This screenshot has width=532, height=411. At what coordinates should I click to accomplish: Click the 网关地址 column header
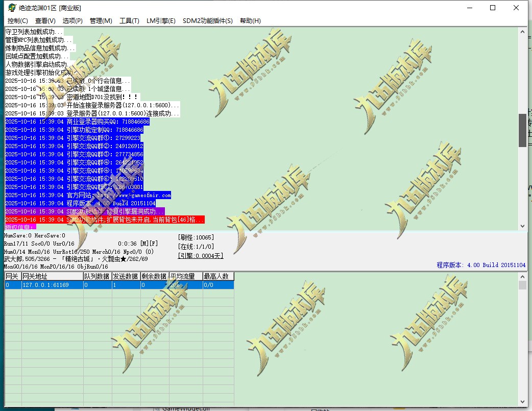click(53, 276)
